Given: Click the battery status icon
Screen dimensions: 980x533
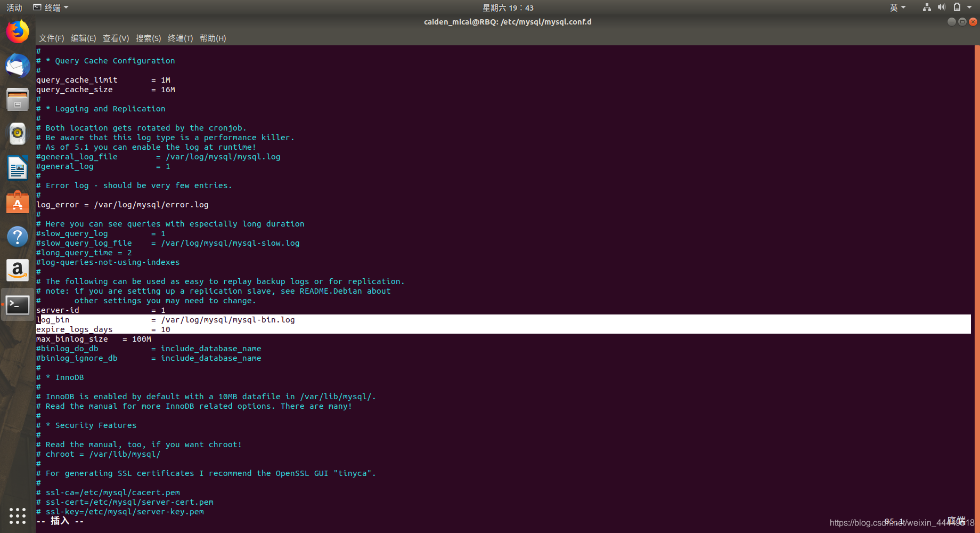Looking at the screenshot, I should point(957,7).
